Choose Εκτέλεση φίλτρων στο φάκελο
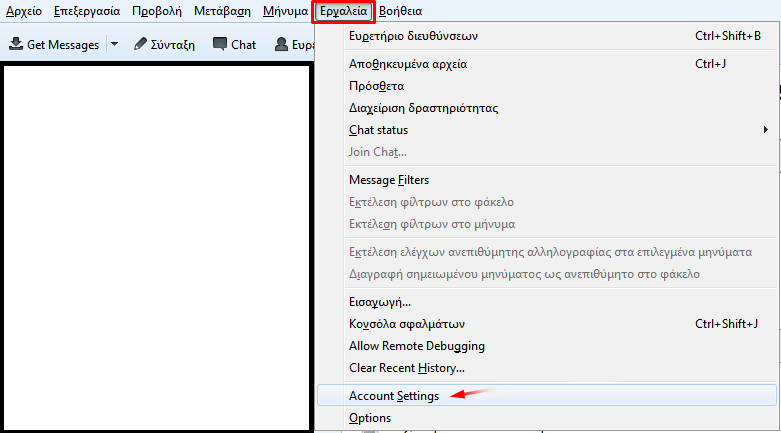 pos(547,202)
